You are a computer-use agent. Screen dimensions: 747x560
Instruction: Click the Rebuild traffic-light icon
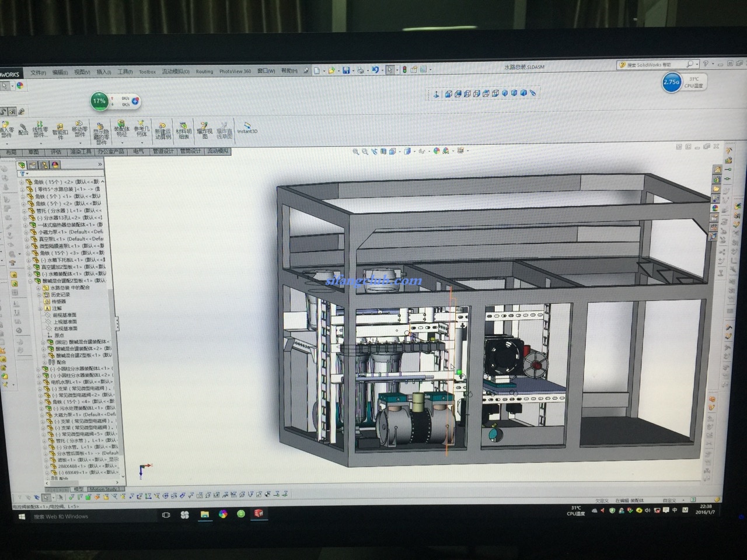[x=404, y=70]
